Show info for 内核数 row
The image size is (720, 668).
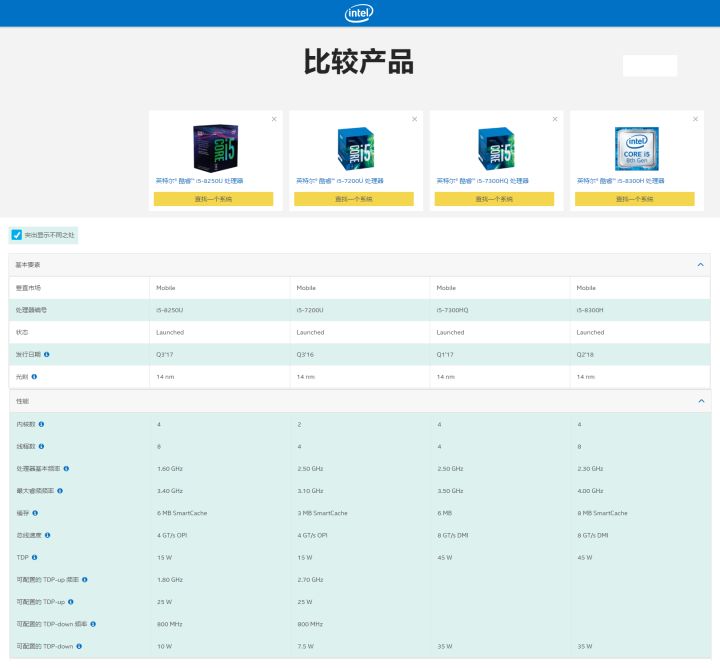coord(41,424)
